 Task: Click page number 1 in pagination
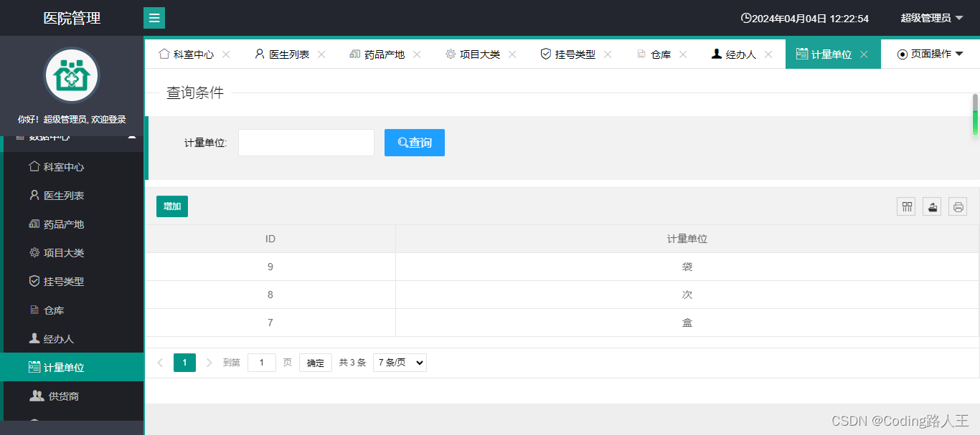184,363
